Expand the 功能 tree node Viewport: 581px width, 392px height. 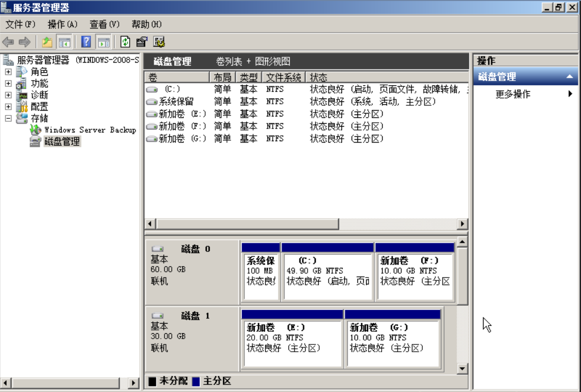coord(8,83)
